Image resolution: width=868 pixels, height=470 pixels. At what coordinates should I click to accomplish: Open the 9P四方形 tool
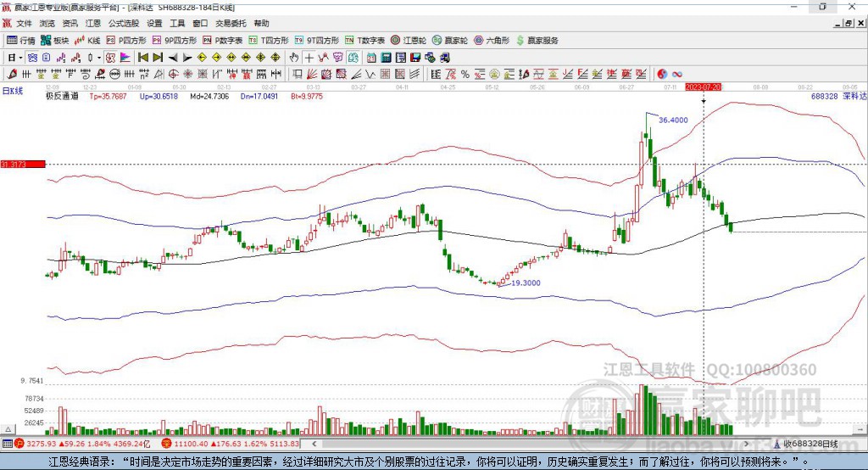175,41
